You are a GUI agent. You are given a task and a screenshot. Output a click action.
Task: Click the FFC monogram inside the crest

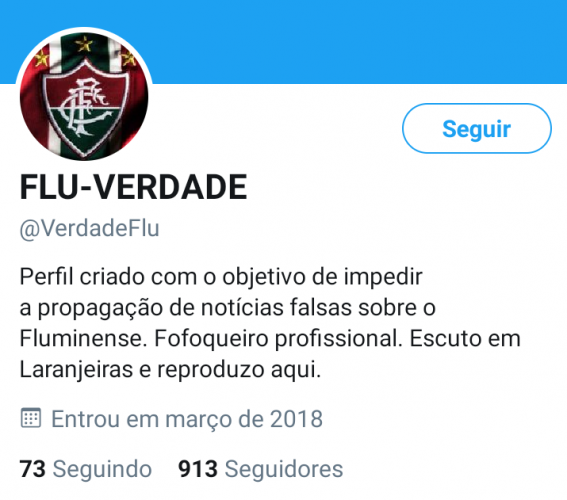pos(86,106)
